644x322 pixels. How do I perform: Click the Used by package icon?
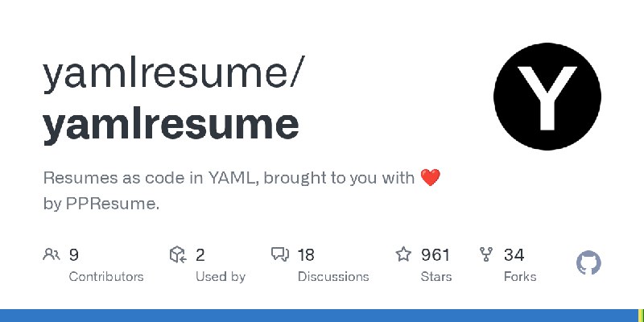pyautogui.click(x=178, y=255)
